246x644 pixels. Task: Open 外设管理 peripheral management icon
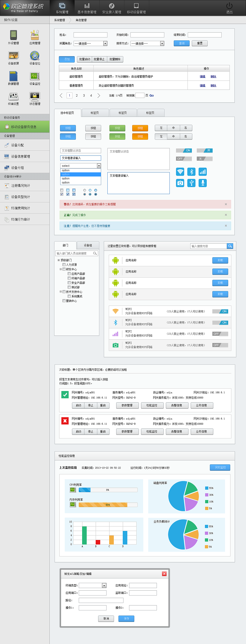14,35
